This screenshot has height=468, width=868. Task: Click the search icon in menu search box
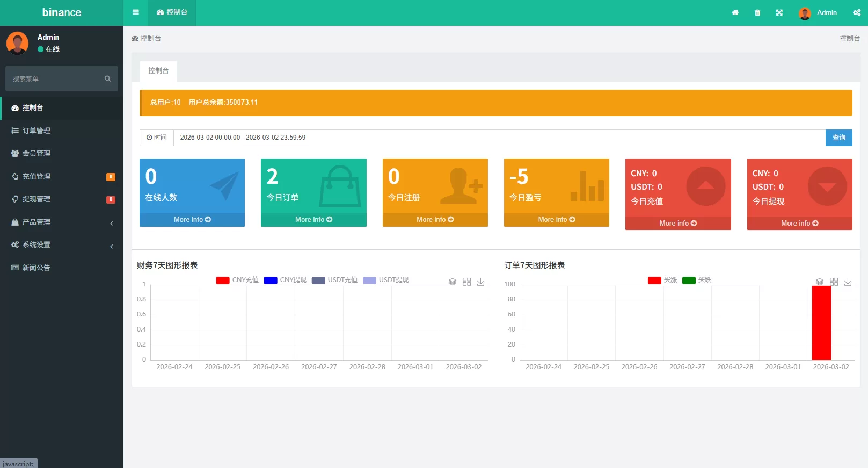coord(107,79)
